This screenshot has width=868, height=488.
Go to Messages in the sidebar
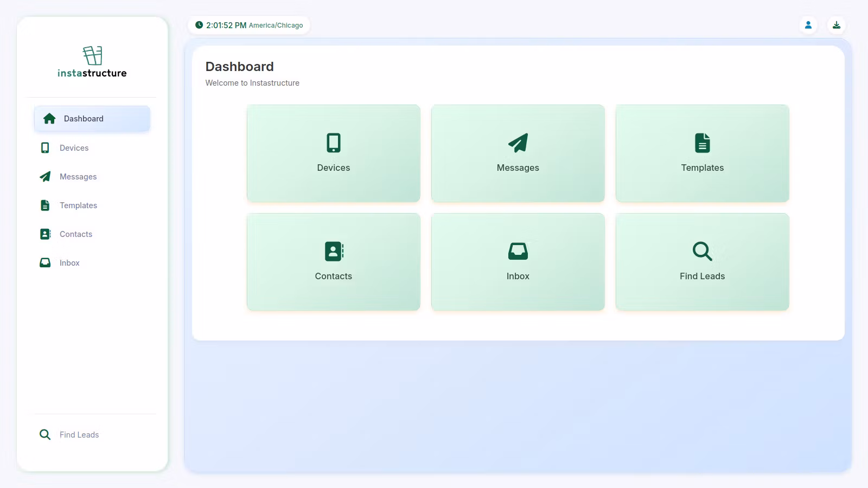click(x=78, y=177)
